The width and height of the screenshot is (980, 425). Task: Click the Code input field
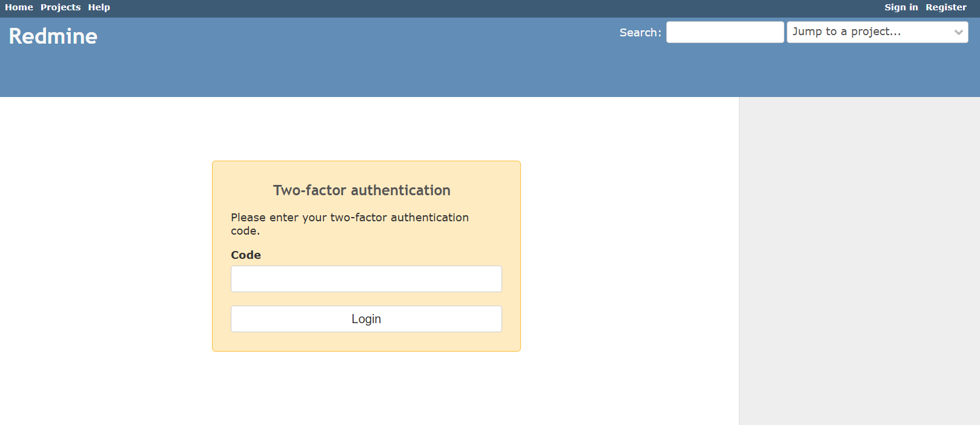click(366, 279)
